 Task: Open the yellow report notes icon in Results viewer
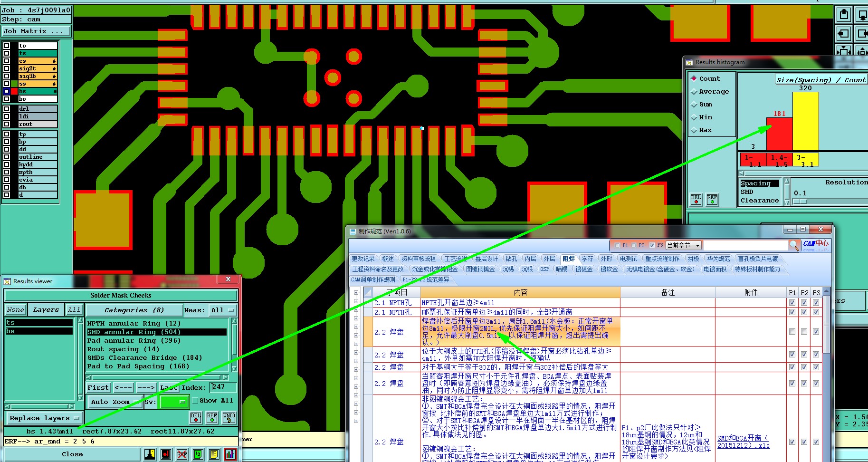214,454
